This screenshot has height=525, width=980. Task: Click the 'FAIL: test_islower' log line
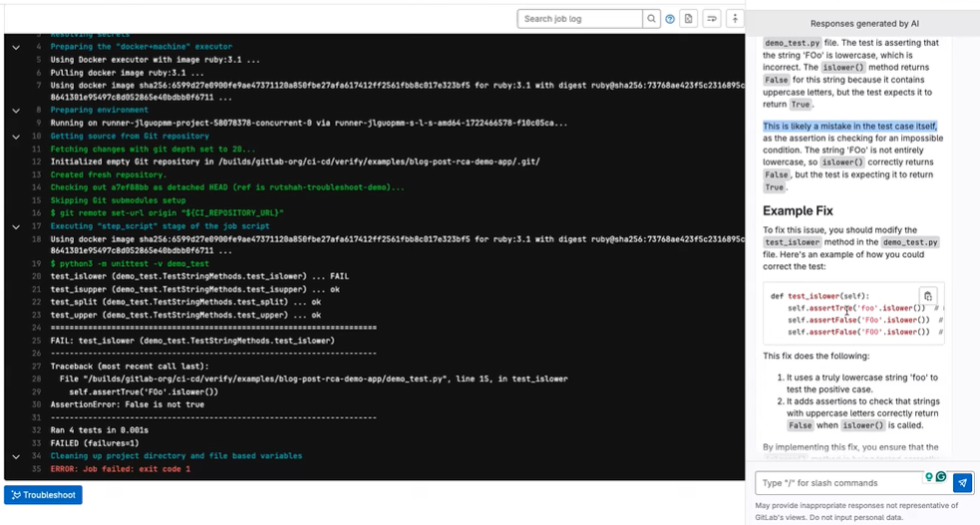tap(192, 341)
